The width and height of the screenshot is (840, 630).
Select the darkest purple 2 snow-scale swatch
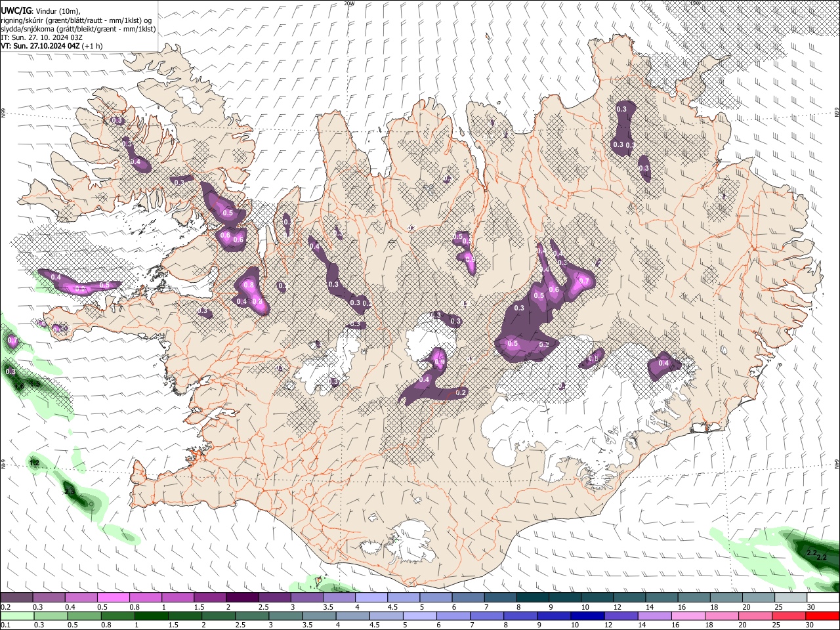pos(242,598)
